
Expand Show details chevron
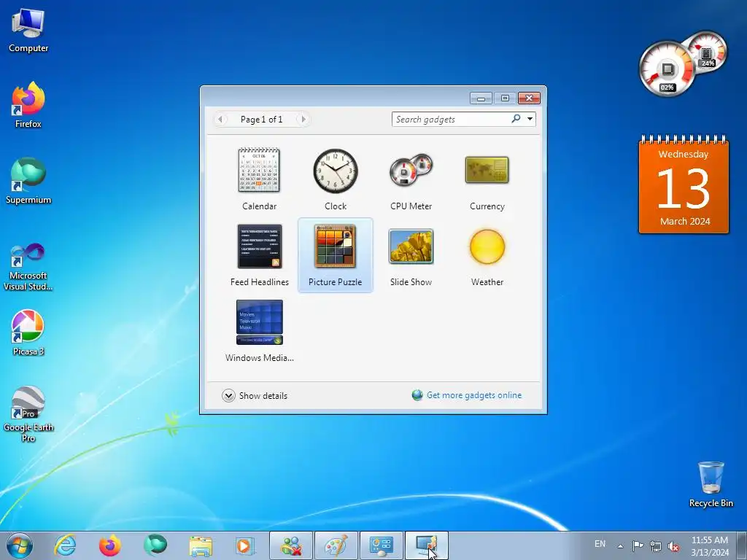[x=228, y=396]
